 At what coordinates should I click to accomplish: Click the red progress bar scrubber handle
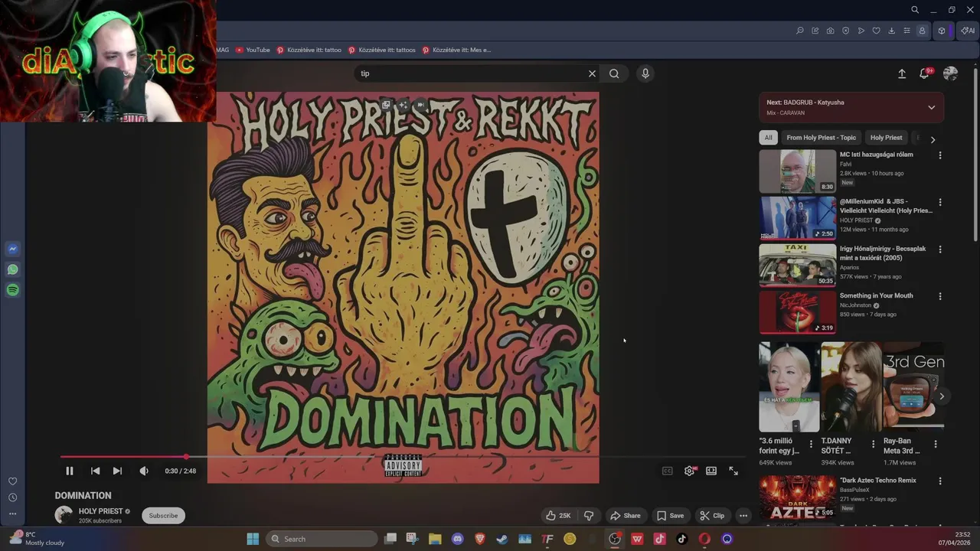[x=186, y=457]
